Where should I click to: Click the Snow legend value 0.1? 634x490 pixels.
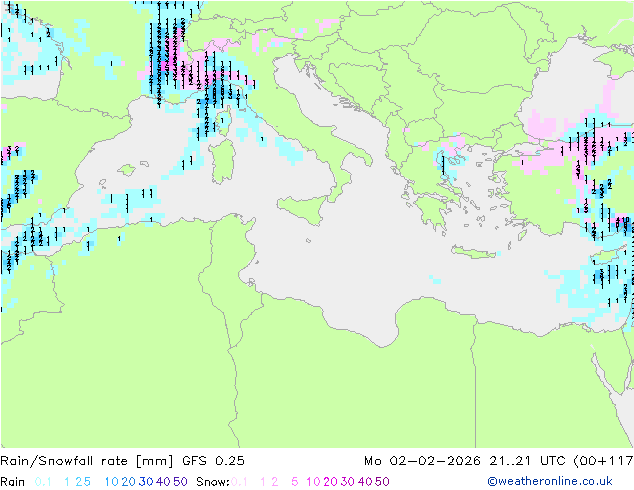[239, 482]
